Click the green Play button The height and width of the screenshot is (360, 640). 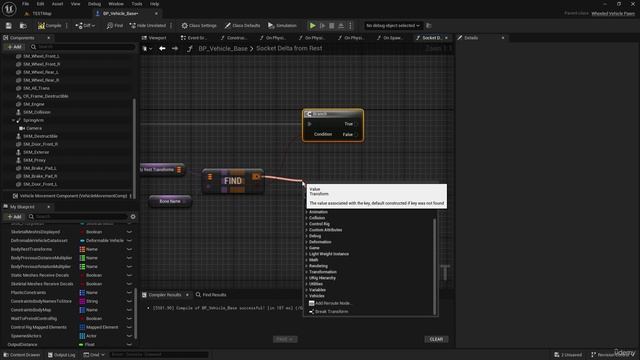click(312, 26)
